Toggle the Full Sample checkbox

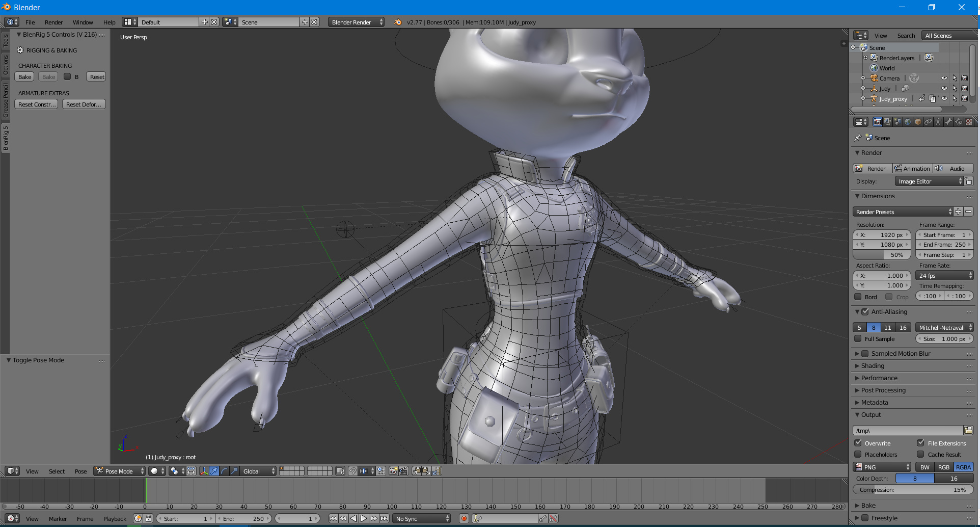[858, 338]
